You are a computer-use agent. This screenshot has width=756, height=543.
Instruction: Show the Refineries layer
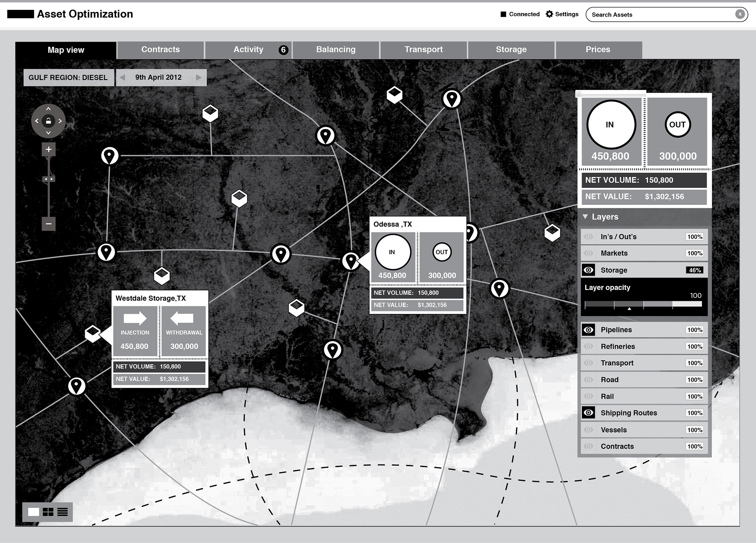click(589, 346)
